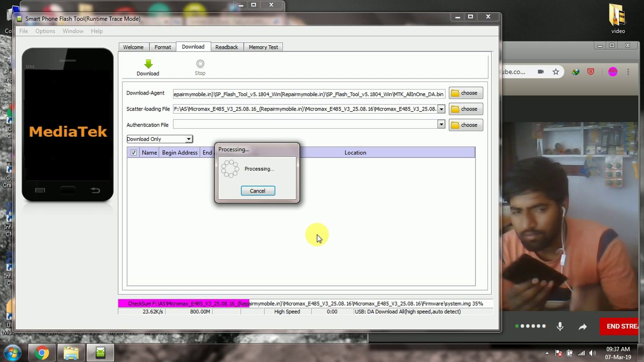Toggle the select-all checkbox in the table header
This screenshot has height=362, width=644.
pos(133,153)
